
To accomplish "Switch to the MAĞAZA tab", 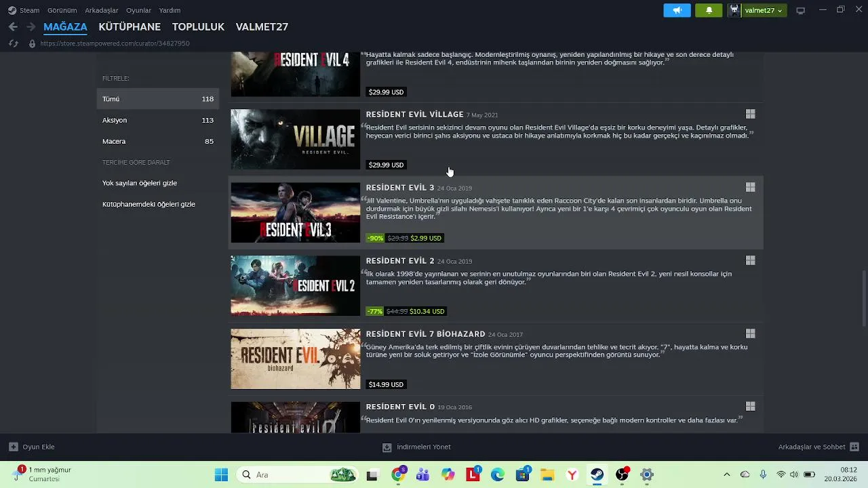I will click(65, 27).
